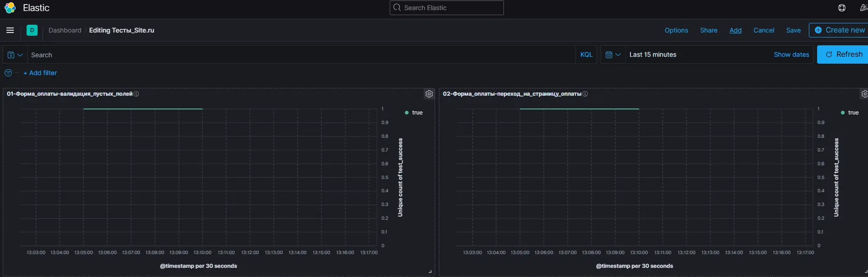
Task: Click the Refresh button
Action: pos(844,54)
